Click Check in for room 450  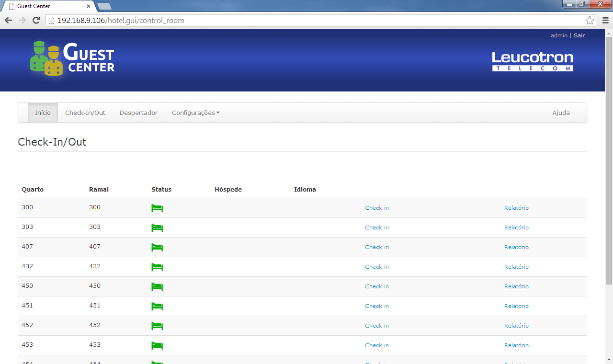377,286
